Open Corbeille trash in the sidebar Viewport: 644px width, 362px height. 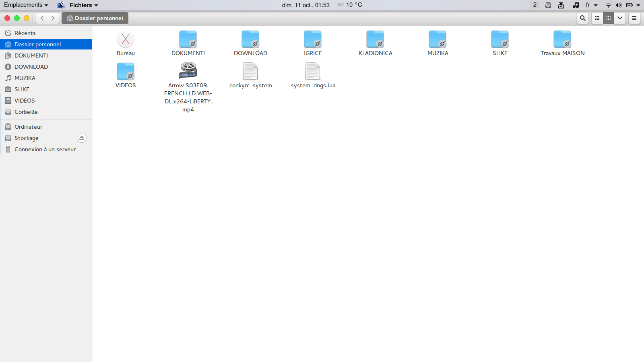[x=46, y=112]
